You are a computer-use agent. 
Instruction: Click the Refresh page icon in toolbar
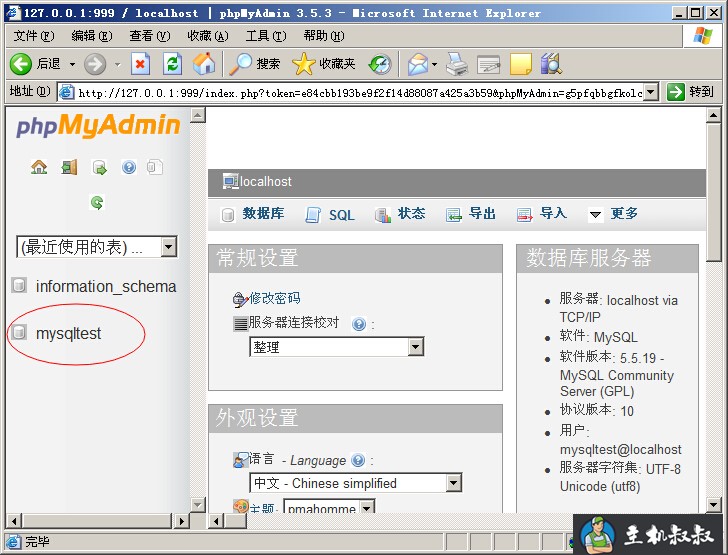click(x=172, y=64)
